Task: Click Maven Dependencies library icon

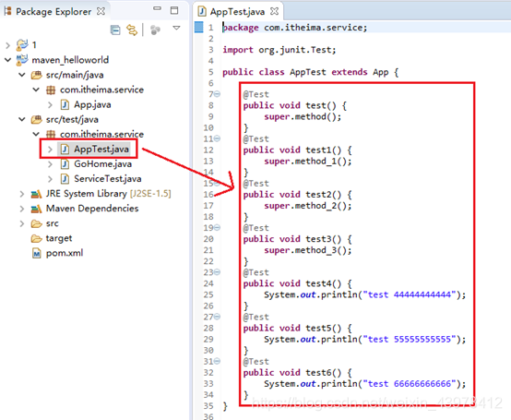Action: (x=36, y=209)
